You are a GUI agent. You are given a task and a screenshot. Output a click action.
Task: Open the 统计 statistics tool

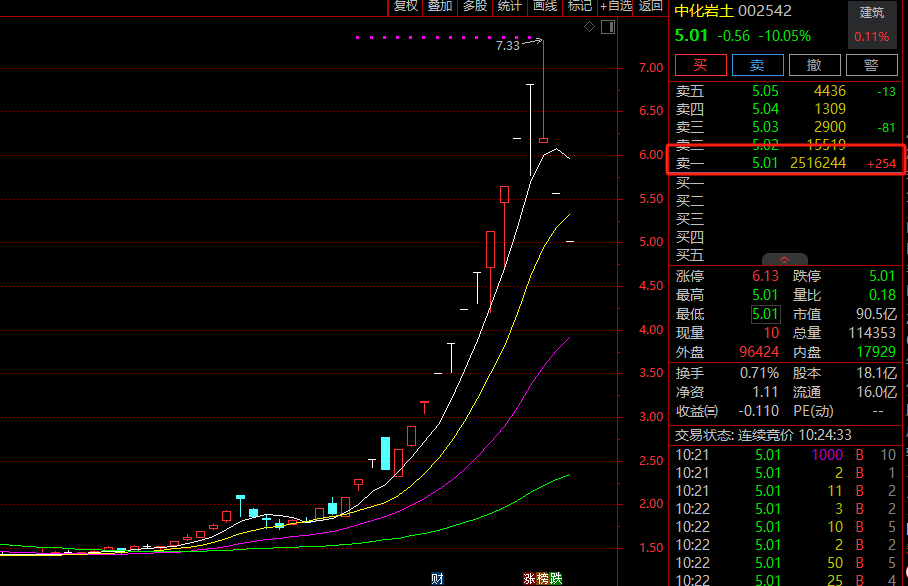tap(510, 6)
